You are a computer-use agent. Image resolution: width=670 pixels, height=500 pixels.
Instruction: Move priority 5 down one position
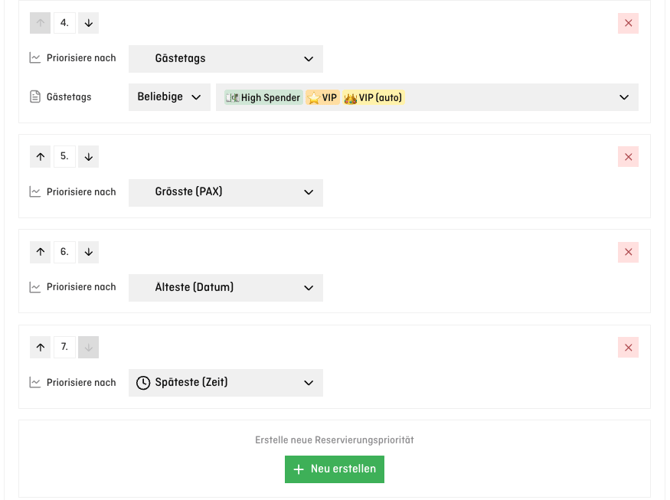click(88, 157)
